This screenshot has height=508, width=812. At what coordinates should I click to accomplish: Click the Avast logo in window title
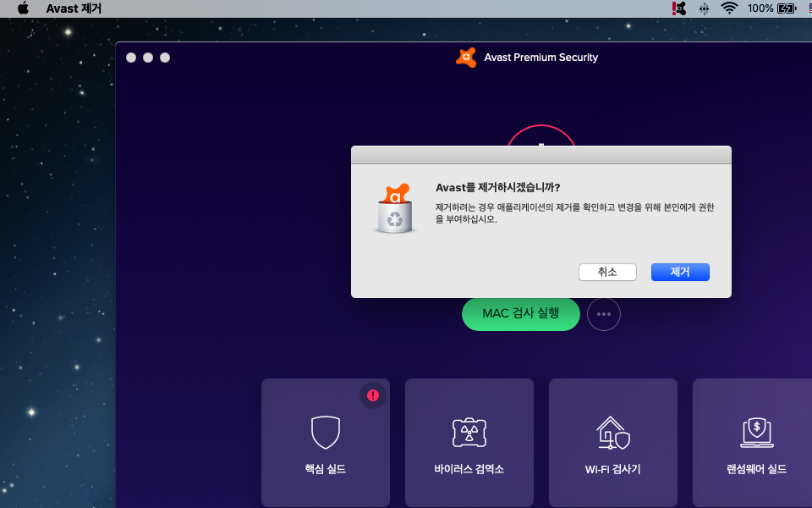465,58
